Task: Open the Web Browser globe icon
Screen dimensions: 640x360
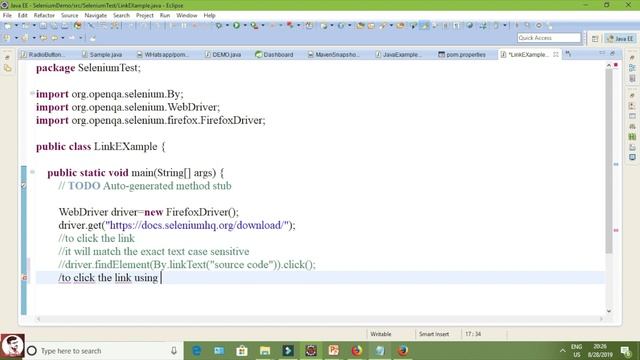Action: [78, 26]
